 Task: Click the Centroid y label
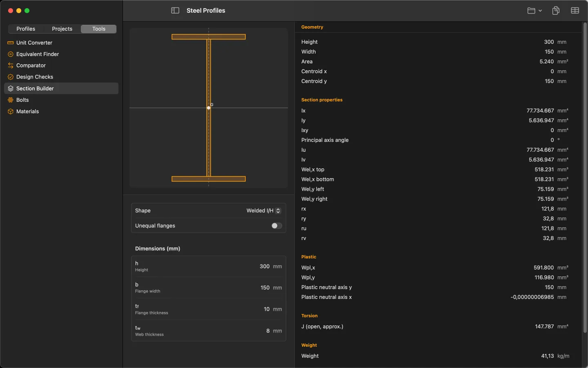(x=314, y=81)
